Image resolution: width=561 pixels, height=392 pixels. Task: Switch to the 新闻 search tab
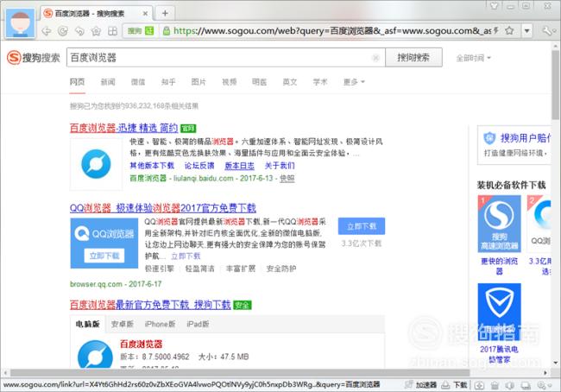coord(108,82)
